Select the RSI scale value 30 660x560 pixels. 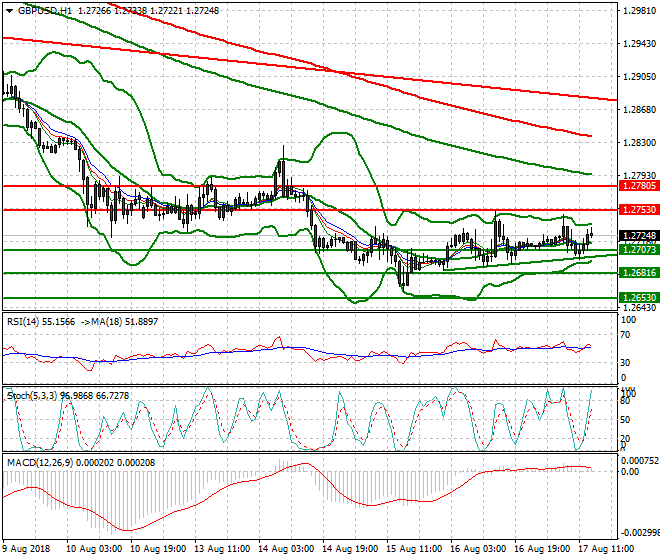point(626,363)
